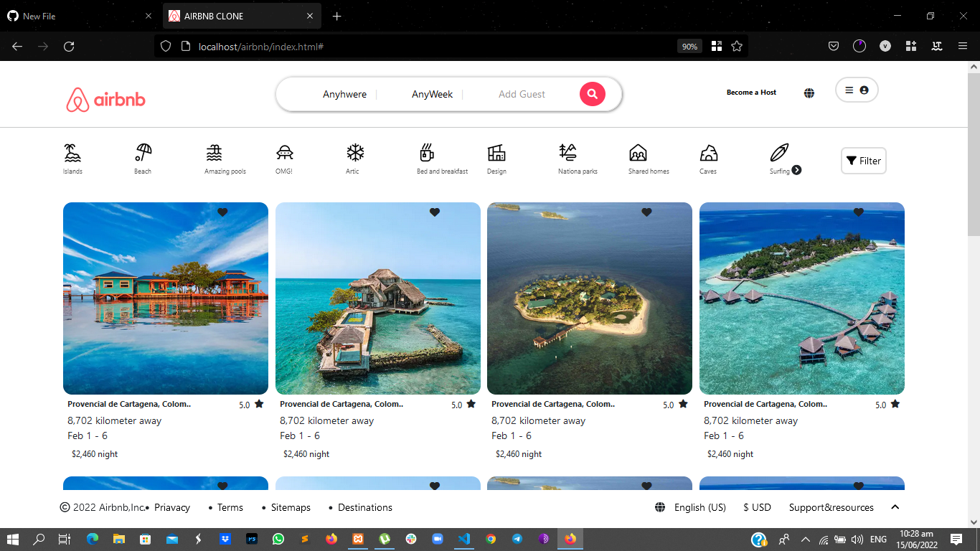Open the English (US) language selector
The height and width of the screenshot is (551, 980).
[700, 507]
